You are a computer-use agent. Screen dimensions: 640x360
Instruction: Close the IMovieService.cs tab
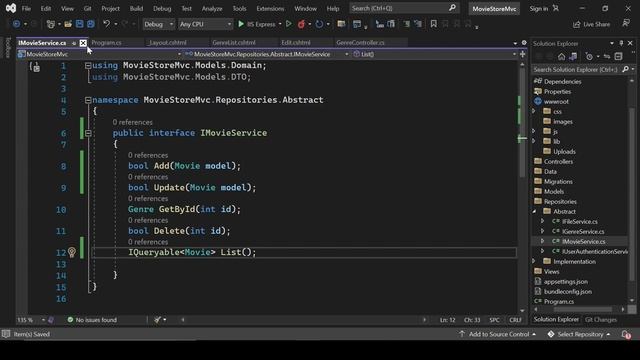[83, 43]
